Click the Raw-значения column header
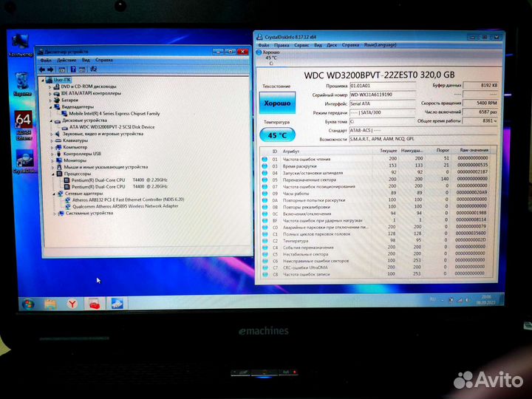Screen dimensions: 532x399 pos(474,150)
